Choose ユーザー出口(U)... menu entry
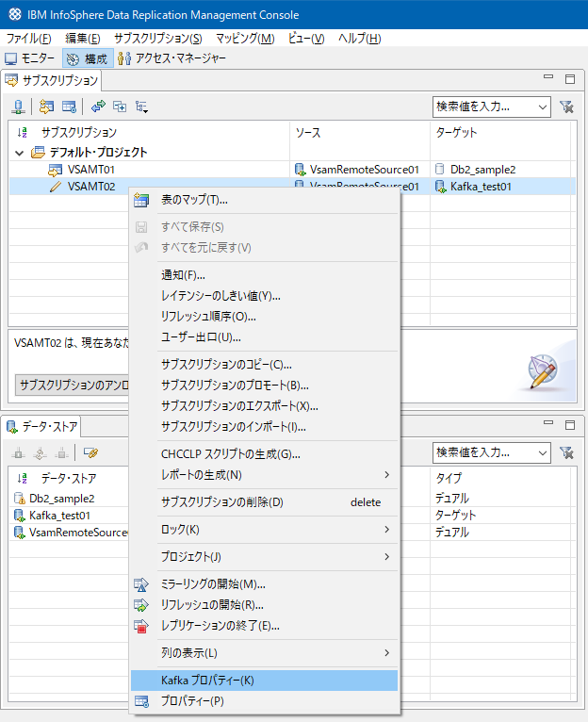Image resolution: width=588 pixels, height=722 pixels. (x=264, y=337)
